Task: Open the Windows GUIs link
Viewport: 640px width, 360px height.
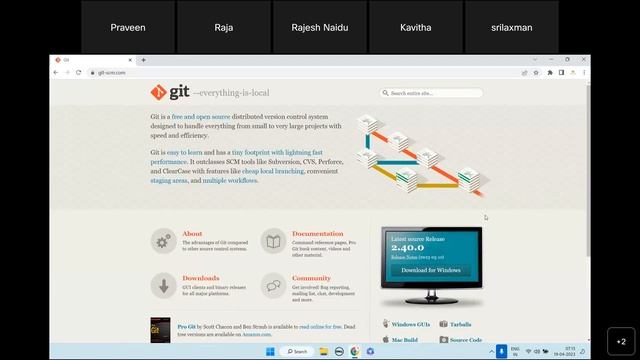Action: coord(411,324)
